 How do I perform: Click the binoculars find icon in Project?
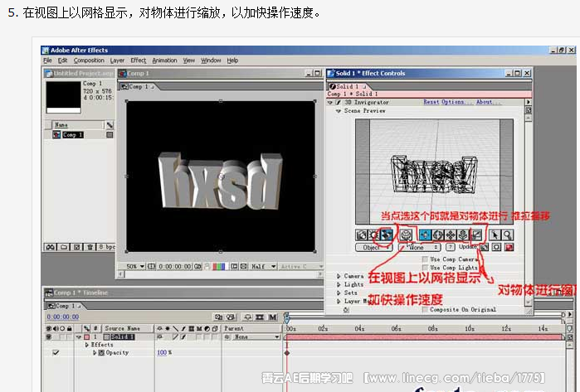pyautogui.click(x=51, y=247)
